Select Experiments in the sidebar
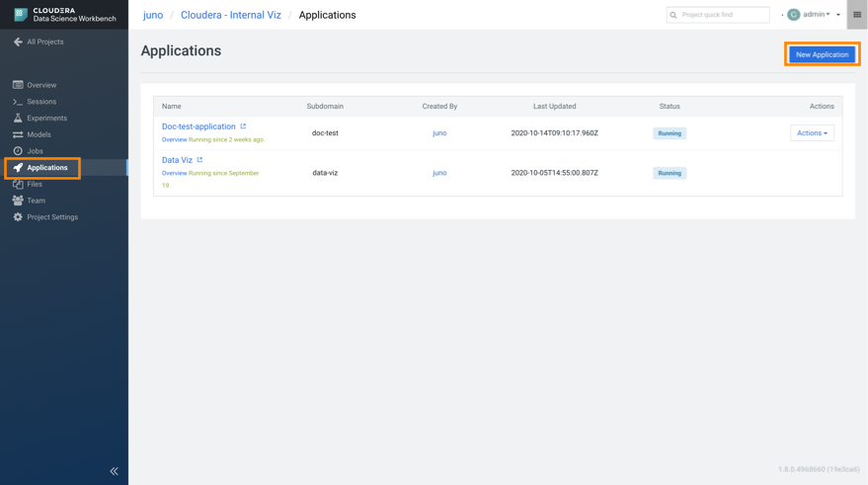This screenshot has width=868, height=485. (46, 119)
